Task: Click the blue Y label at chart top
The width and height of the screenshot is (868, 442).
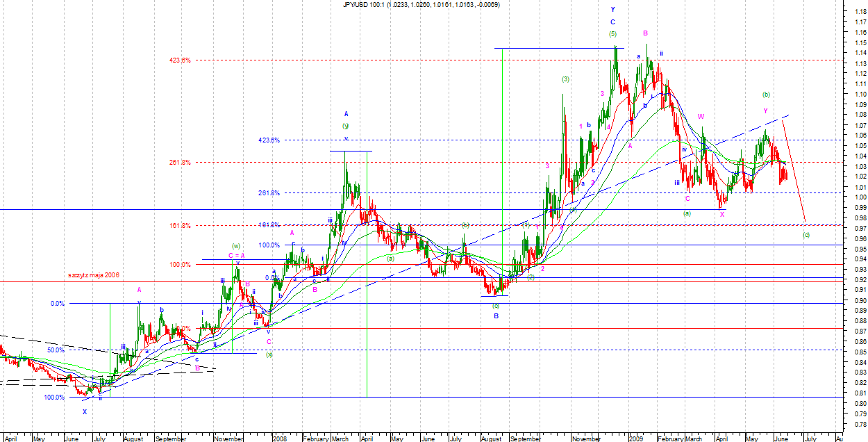Action: (x=612, y=10)
